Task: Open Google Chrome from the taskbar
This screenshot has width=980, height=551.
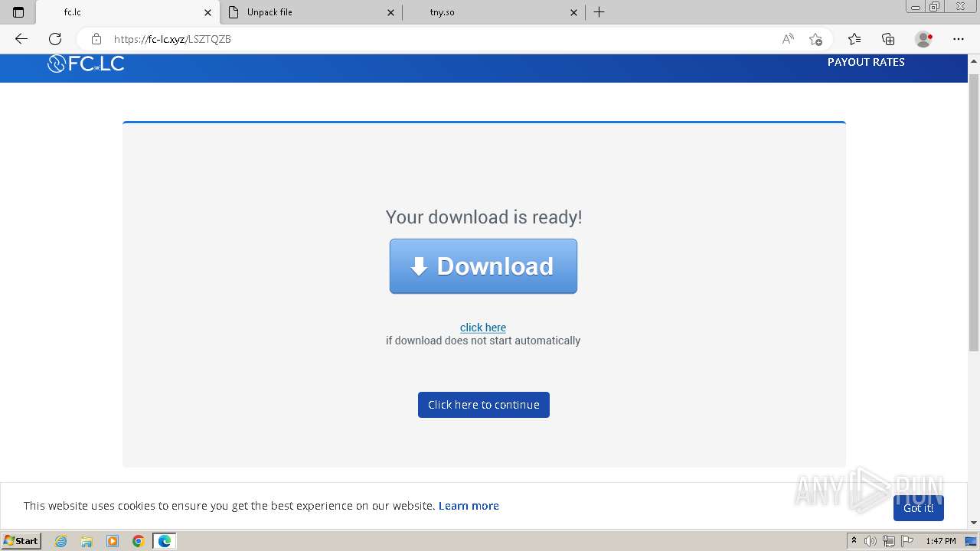Action: point(138,541)
